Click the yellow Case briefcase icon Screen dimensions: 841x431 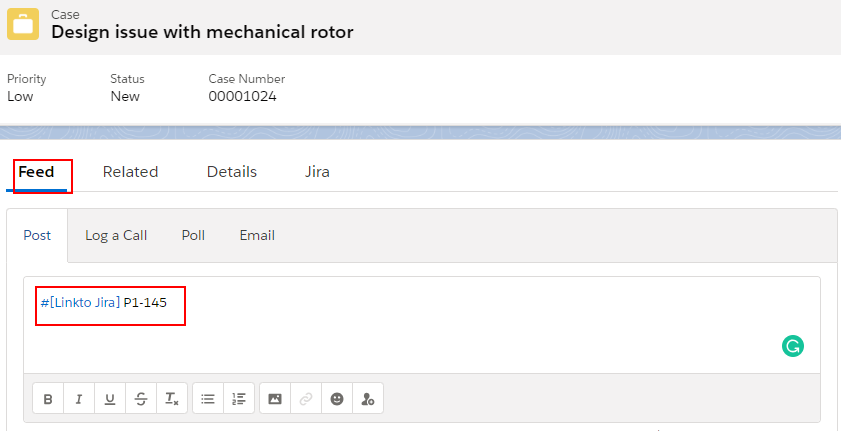click(x=23, y=24)
